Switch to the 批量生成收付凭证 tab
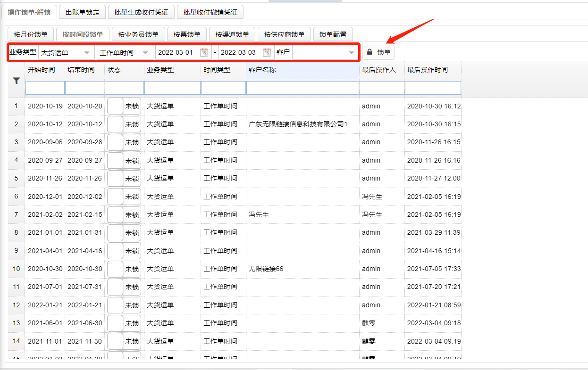Image resolution: width=588 pixels, height=370 pixels. (x=141, y=12)
